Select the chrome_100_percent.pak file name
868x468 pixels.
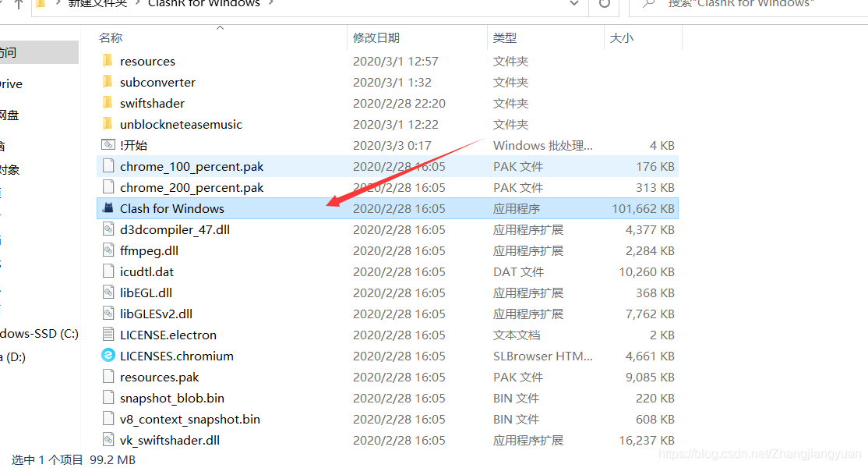click(x=192, y=166)
